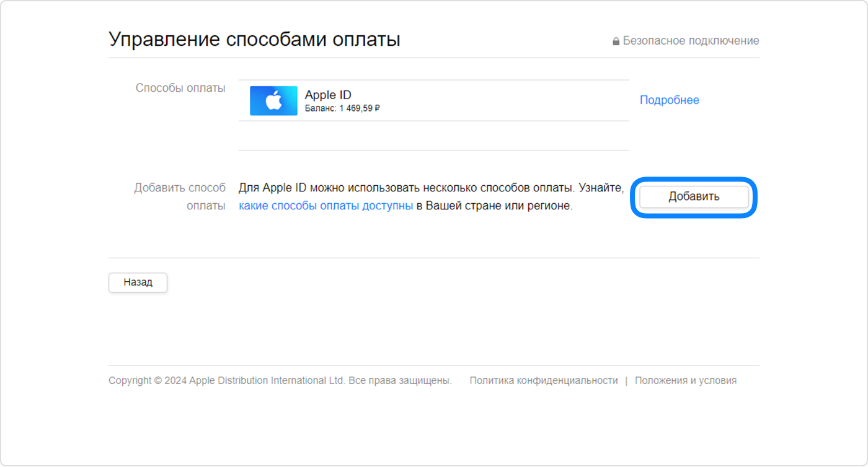
Task: Click the Добавить button
Action: [694, 197]
